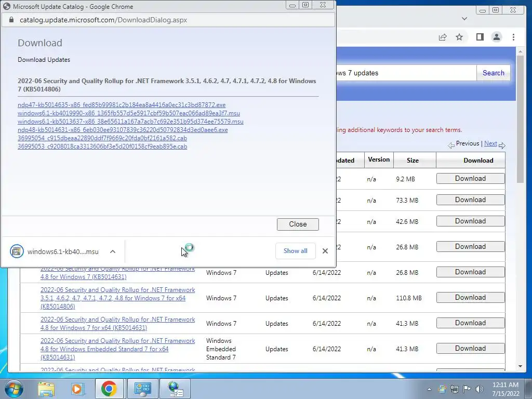The height and width of the screenshot is (399, 532).
Task: Open the windows6.1-kb5013637-x86 msu download link
Action: point(130,122)
